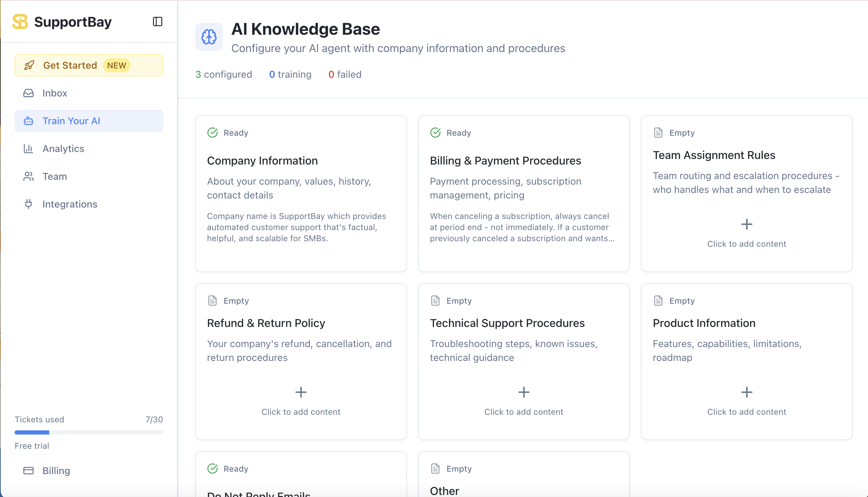The height and width of the screenshot is (497, 868).
Task: Click 'Click to add content' in Product Information
Action: pyautogui.click(x=747, y=412)
